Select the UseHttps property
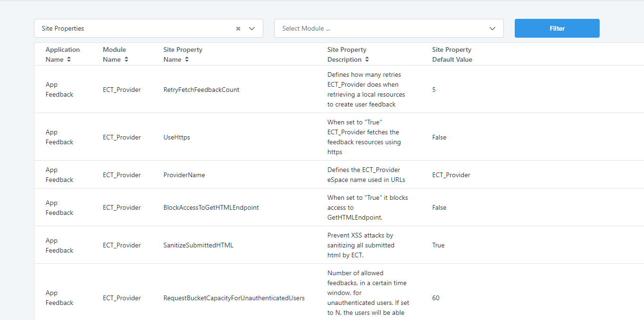This screenshot has height=320, width=644. (x=176, y=137)
